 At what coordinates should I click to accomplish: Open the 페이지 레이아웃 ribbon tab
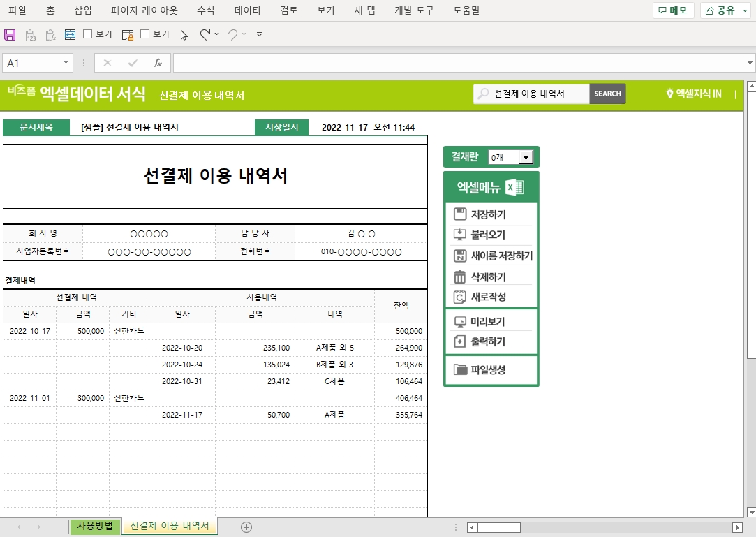pos(144,10)
